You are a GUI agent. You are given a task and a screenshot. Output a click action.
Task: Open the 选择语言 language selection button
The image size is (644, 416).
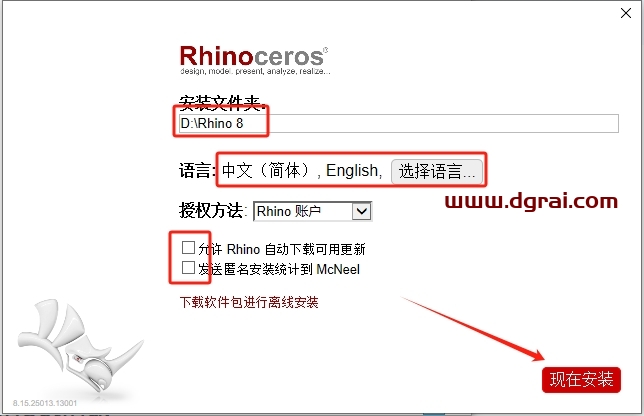tap(437, 171)
